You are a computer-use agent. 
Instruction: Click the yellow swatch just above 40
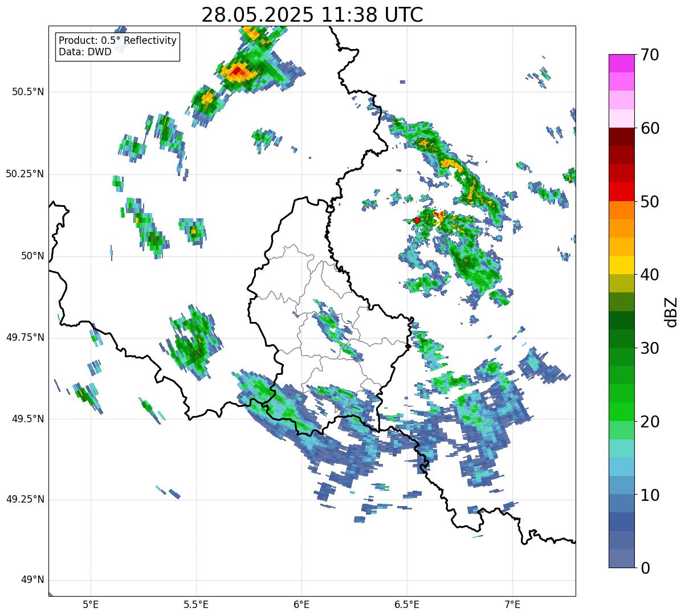pyautogui.click(x=621, y=266)
